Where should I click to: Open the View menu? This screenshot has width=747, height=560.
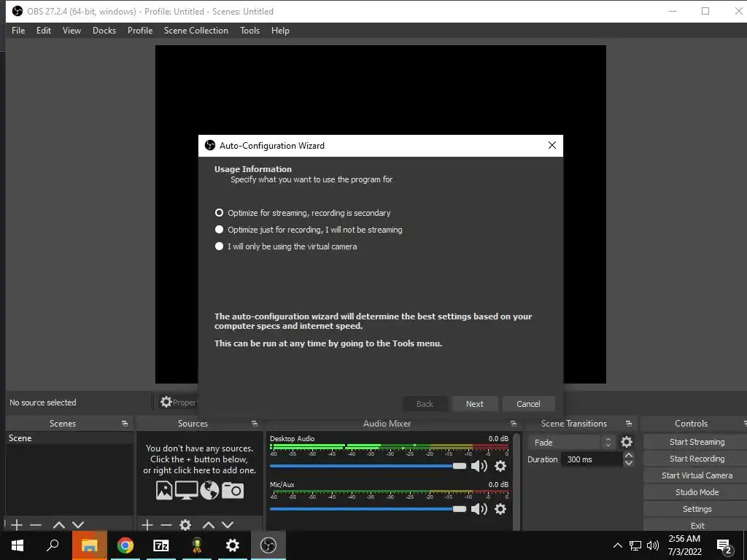(x=72, y=31)
